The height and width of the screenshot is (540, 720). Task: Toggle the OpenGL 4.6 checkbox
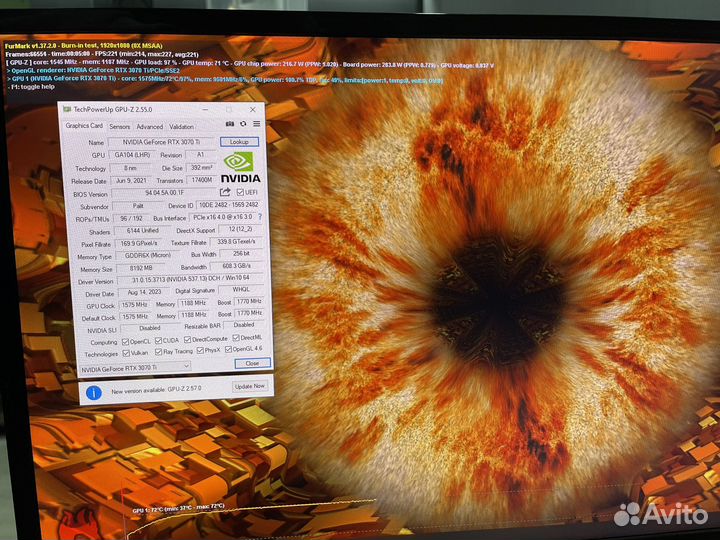click(228, 349)
